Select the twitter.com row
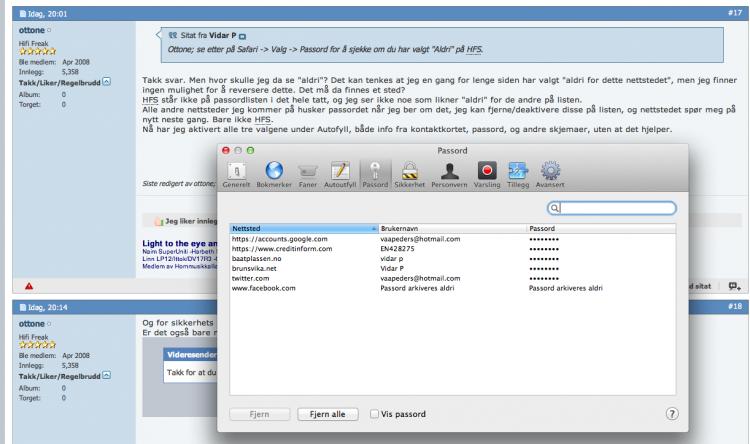 pos(452,278)
